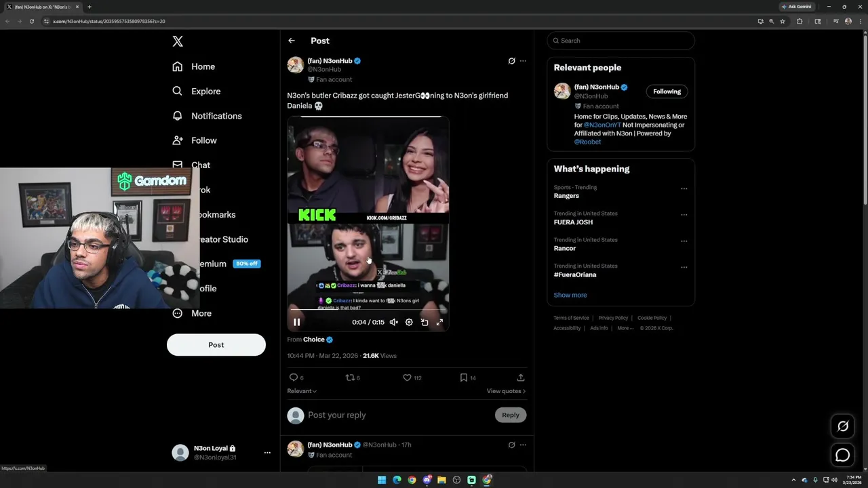Screen dimensions: 868x488
Task: Open more options for #FueraOriana trend
Action: click(684, 267)
